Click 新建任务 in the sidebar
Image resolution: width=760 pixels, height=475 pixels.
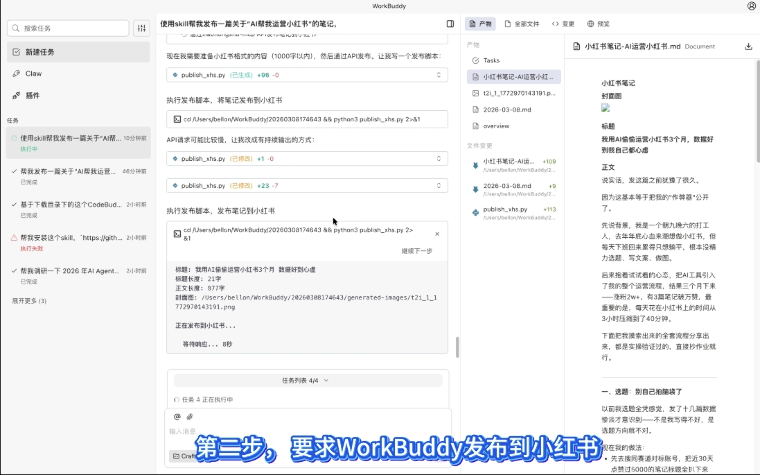79,52
